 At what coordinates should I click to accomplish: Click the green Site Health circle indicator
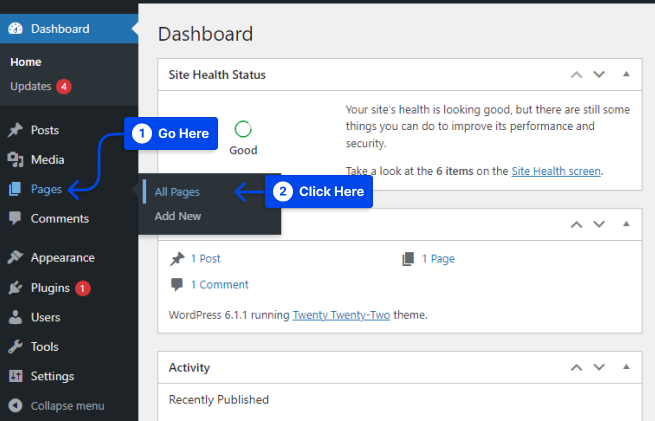point(243,129)
